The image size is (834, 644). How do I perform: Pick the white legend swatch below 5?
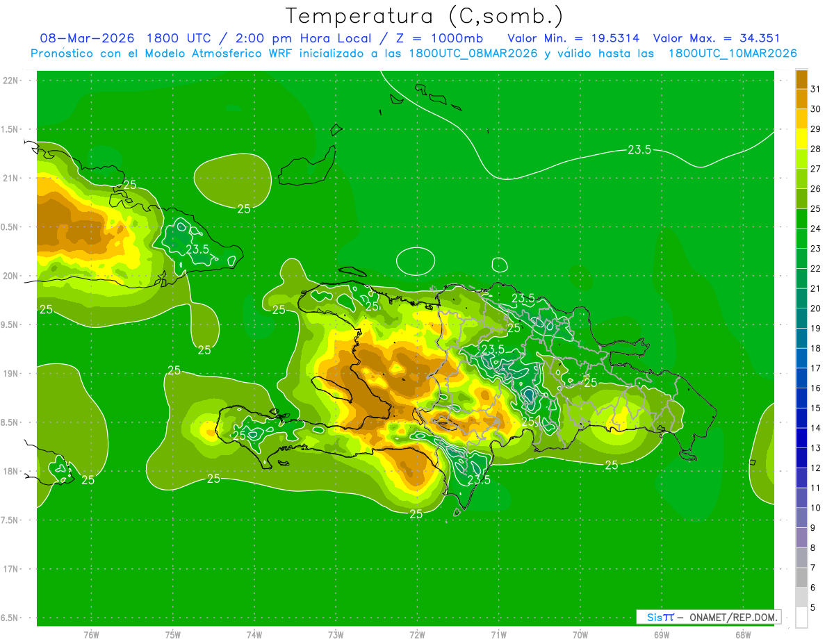[x=801, y=617]
